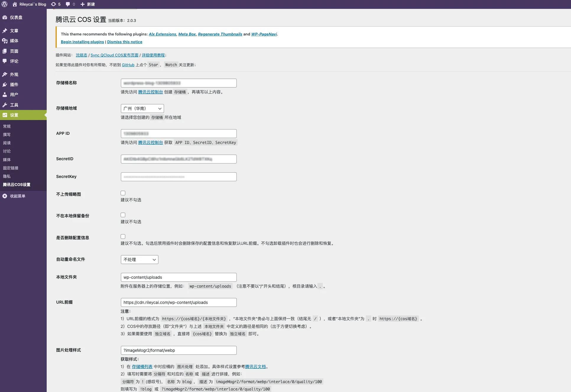The height and width of the screenshot is (392, 571).
Task: Click 腾讯云控制台 link under APP ID
Action: click(x=150, y=142)
